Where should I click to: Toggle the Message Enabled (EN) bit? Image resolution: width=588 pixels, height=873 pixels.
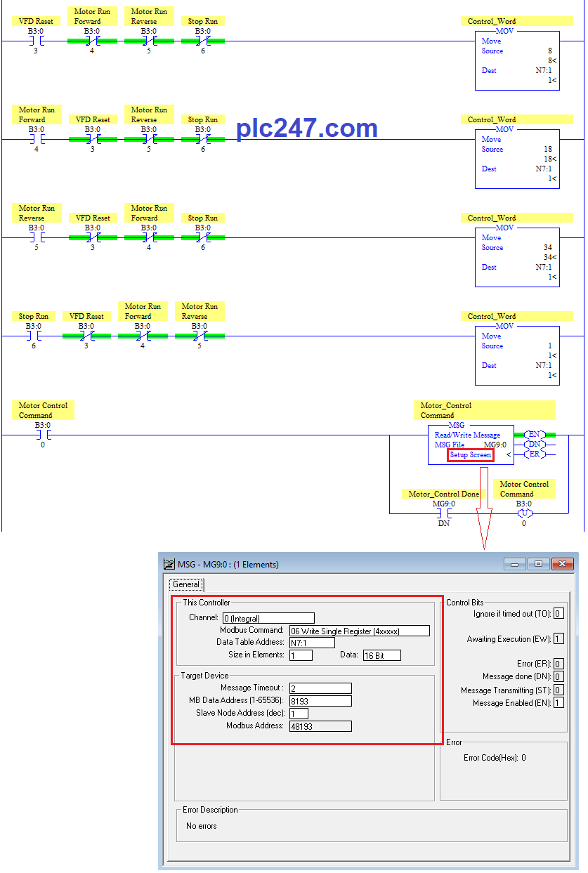[558, 703]
